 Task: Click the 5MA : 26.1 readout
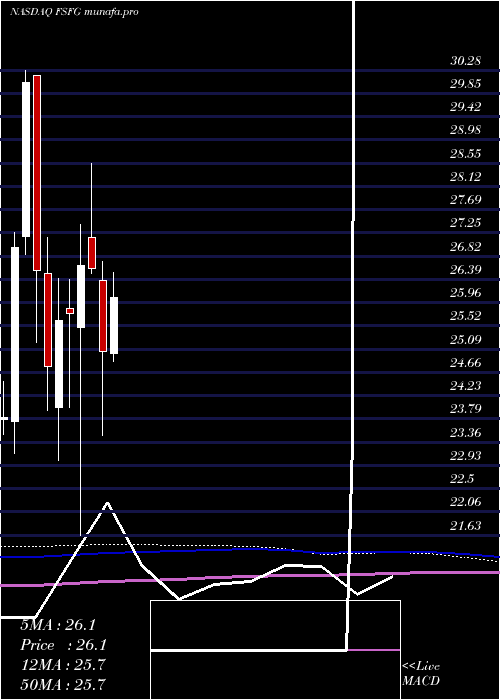pos(58,625)
